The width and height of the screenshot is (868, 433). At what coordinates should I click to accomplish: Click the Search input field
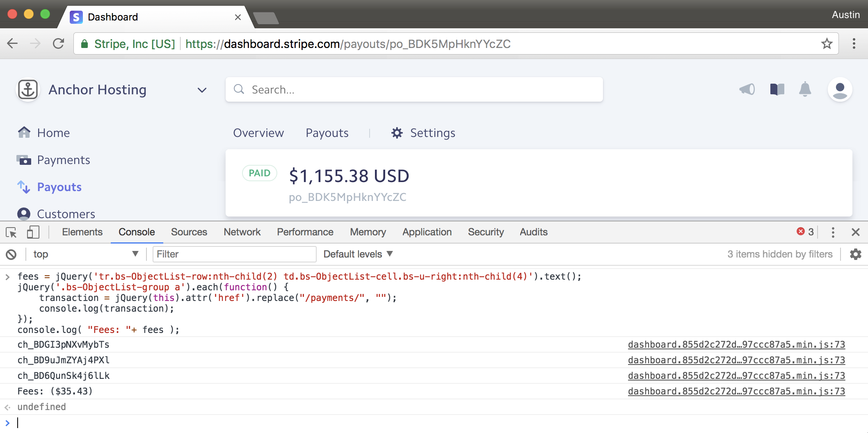coord(414,89)
